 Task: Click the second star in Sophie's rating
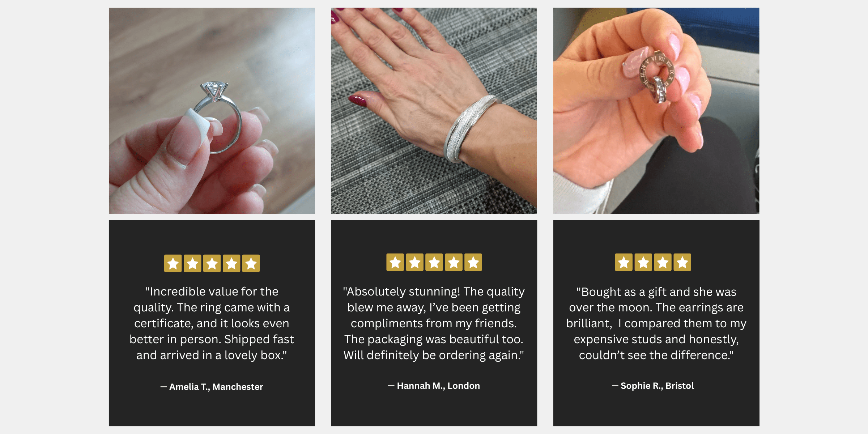click(643, 262)
